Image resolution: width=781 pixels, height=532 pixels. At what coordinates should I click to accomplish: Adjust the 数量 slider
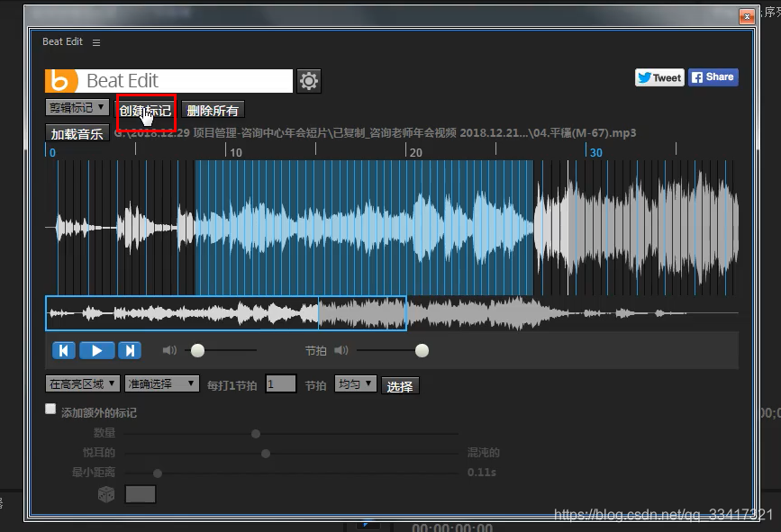tap(256, 434)
